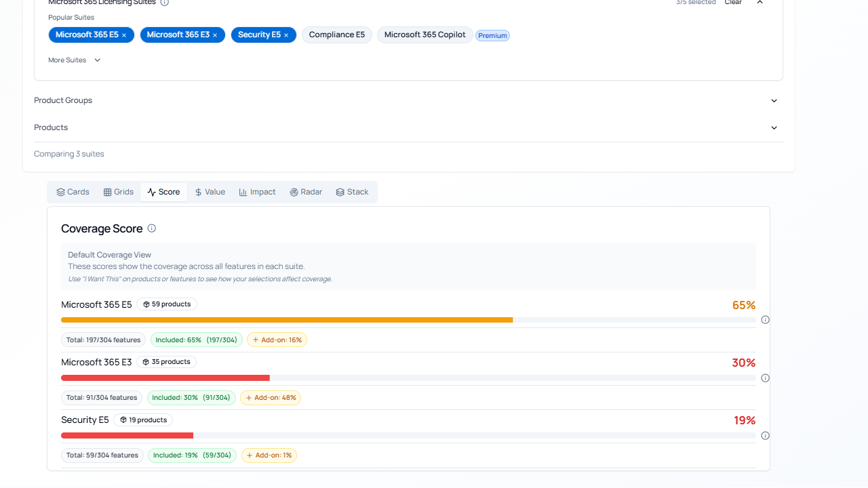This screenshot has width=868, height=488.
Task: Click the 65% score value
Action: [x=744, y=305]
